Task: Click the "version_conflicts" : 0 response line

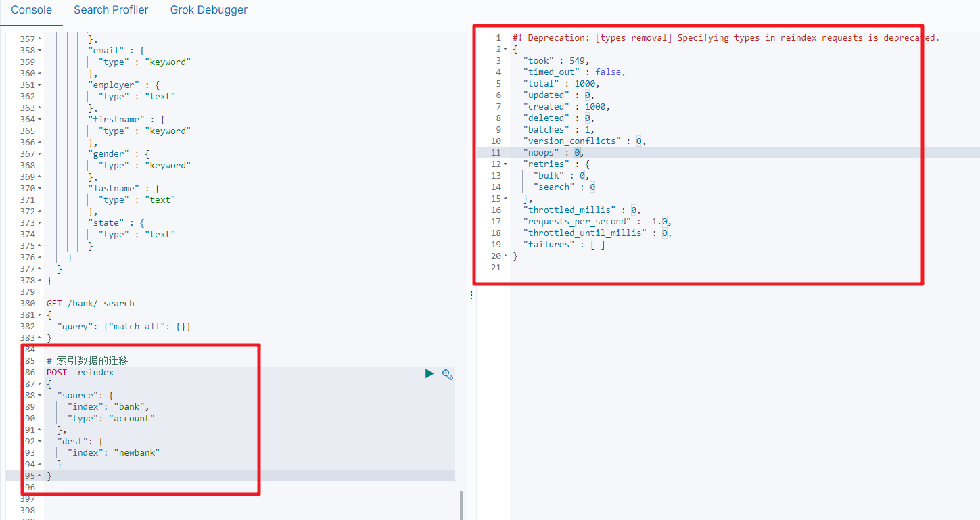Action: pos(584,141)
